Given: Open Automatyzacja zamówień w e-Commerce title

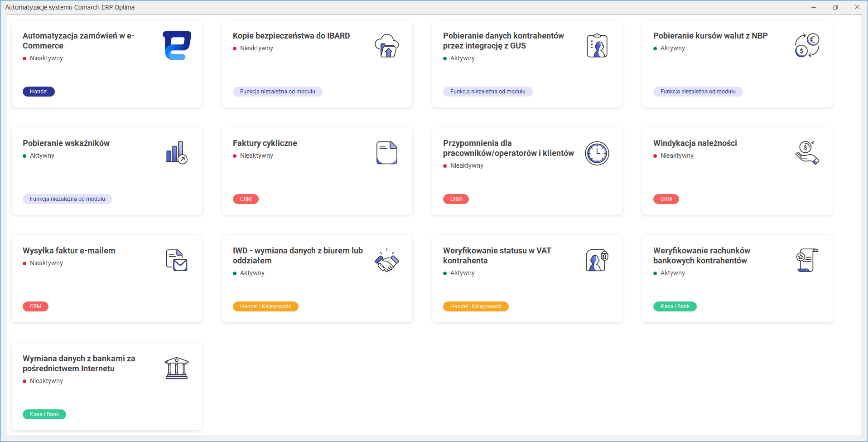Looking at the screenshot, I should [78, 41].
